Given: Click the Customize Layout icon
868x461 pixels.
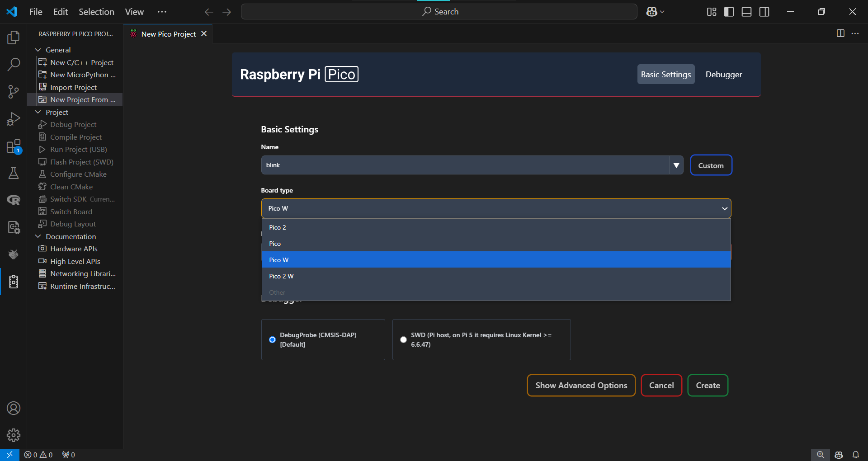Looking at the screenshot, I should coord(712,12).
